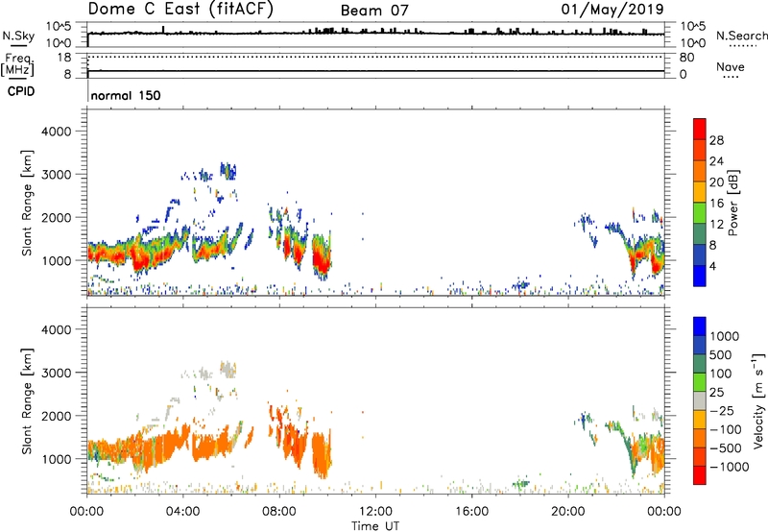Click the "3000" tick on the power panel

(56, 175)
